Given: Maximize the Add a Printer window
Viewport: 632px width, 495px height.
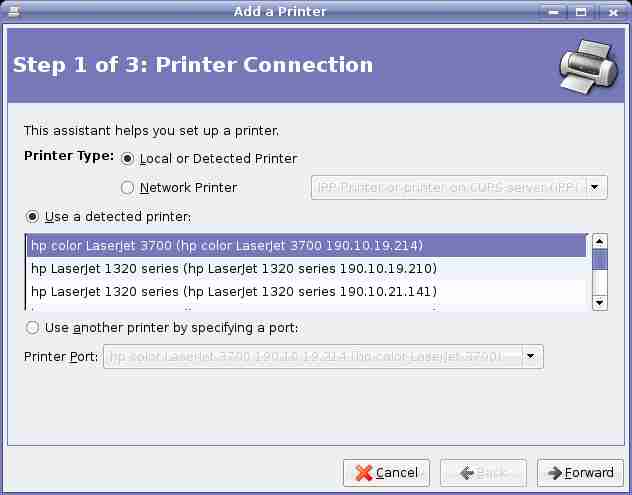Looking at the screenshot, I should click(581, 12).
